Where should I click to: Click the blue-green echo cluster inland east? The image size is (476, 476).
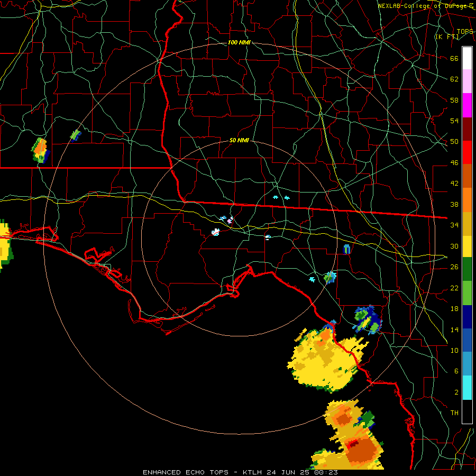coord(368,321)
